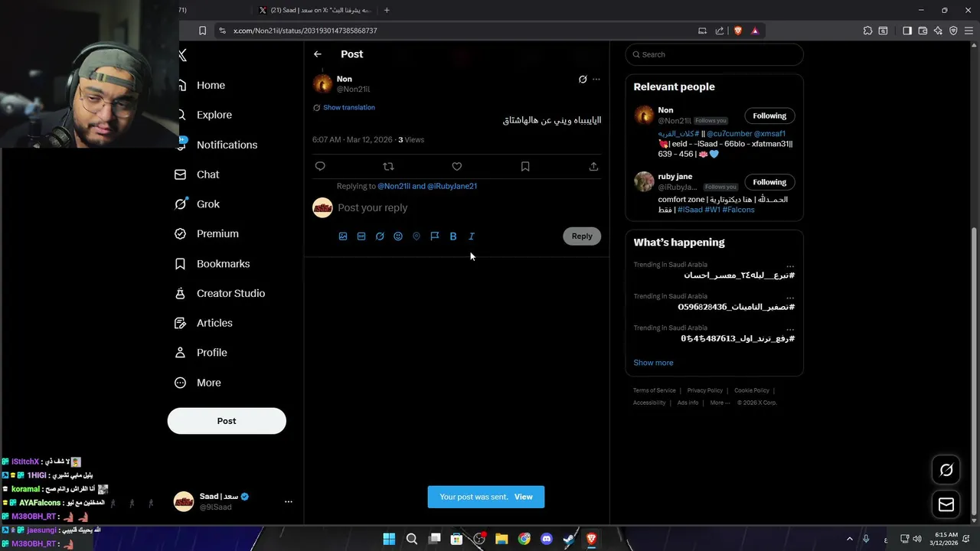Open Brave Rewards triangle icon
The image size is (980, 551).
coord(755,31)
